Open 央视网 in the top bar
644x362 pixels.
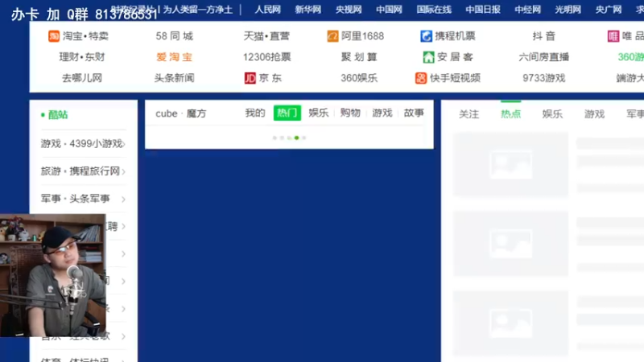[349, 10]
